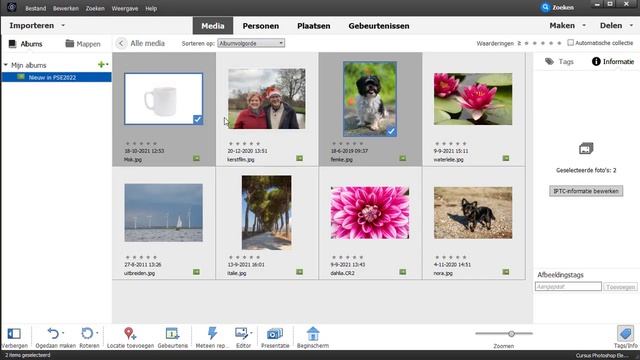Click the green plus to add album
Image resolution: width=640 pixels, height=360 pixels.
point(101,64)
